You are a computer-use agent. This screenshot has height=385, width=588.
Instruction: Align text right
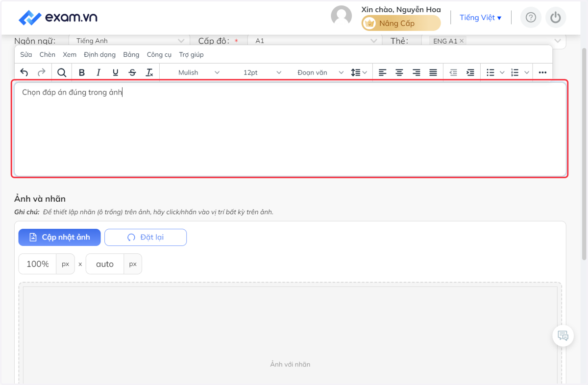tap(416, 72)
